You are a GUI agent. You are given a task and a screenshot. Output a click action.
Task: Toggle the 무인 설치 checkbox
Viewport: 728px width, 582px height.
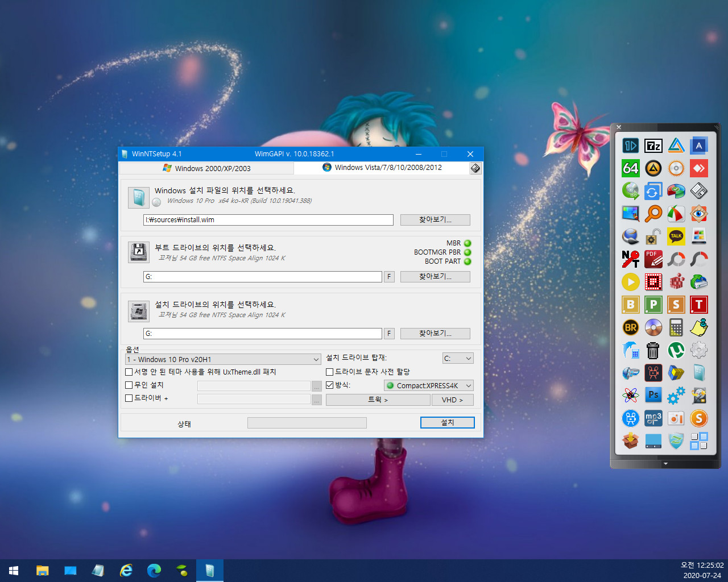click(129, 385)
